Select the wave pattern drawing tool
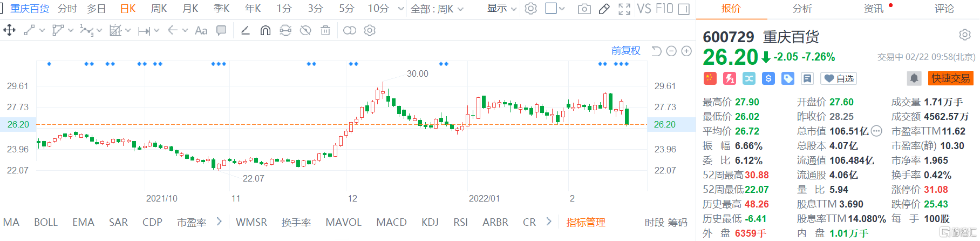980x241 pixels. 86,30
